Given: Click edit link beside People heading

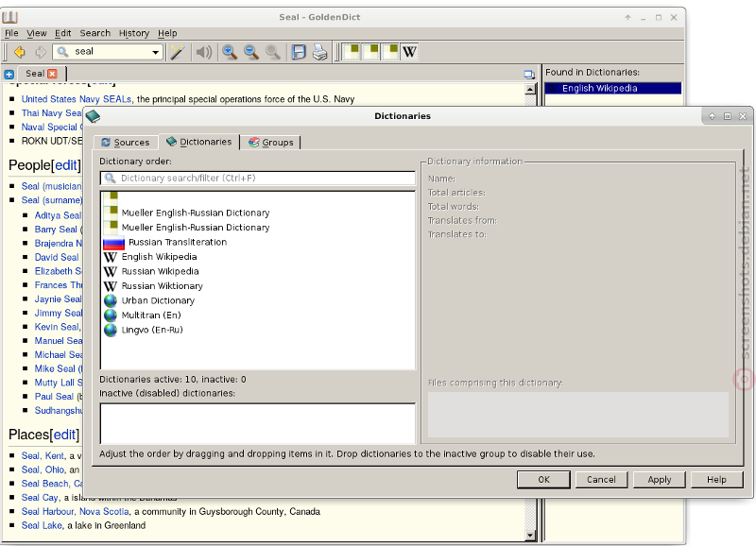Looking at the screenshot, I should pyautogui.click(x=66, y=165).
